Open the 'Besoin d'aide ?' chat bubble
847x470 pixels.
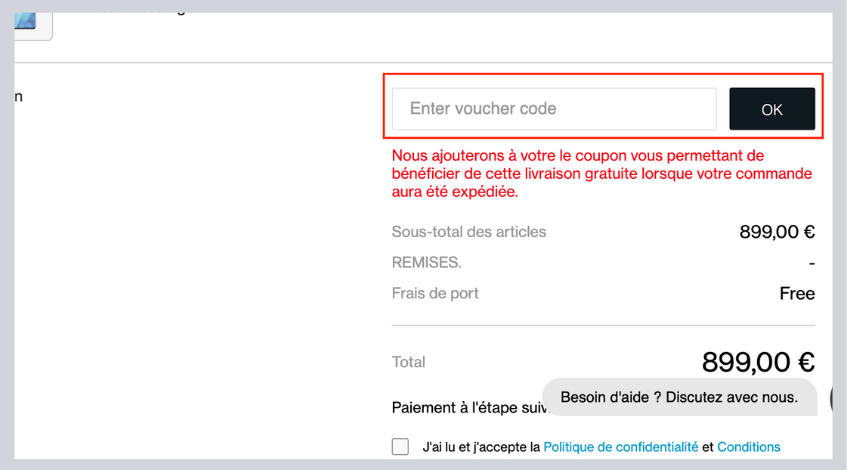(678, 397)
